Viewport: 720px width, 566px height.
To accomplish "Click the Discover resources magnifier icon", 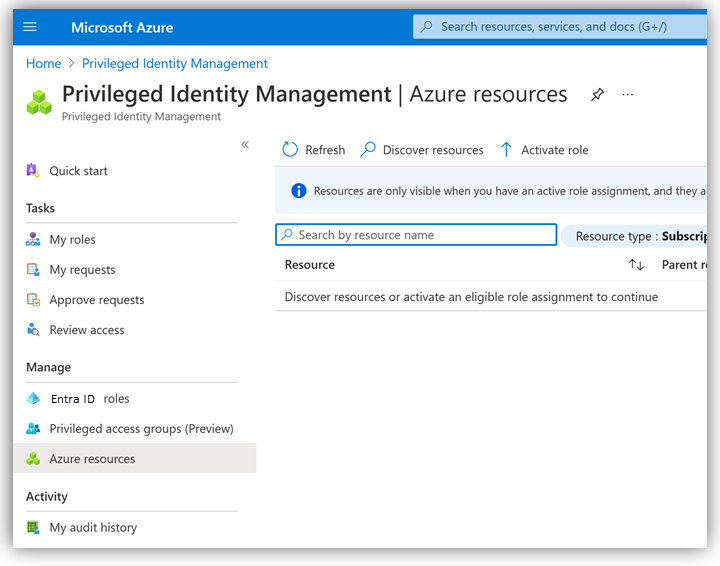I will (x=368, y=150).
